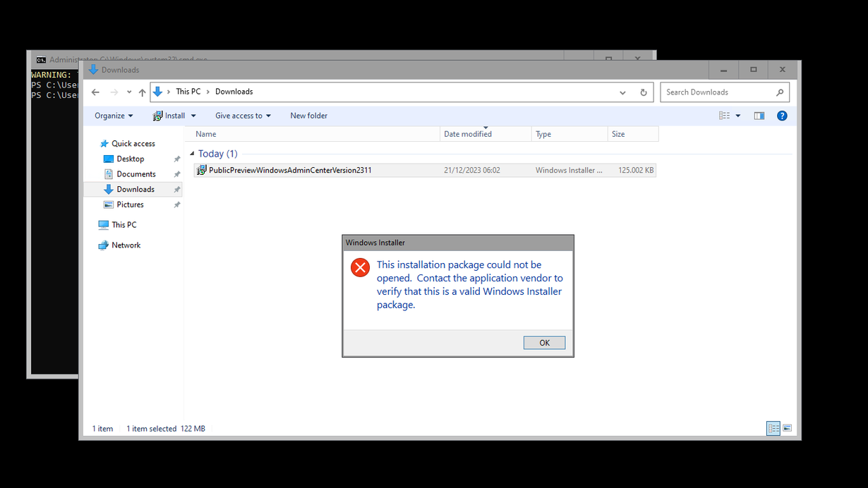Image resolution: width=868 pixels, height=488 pixels.
Task: Sort by the Date modified column
Action: [486, 134]
